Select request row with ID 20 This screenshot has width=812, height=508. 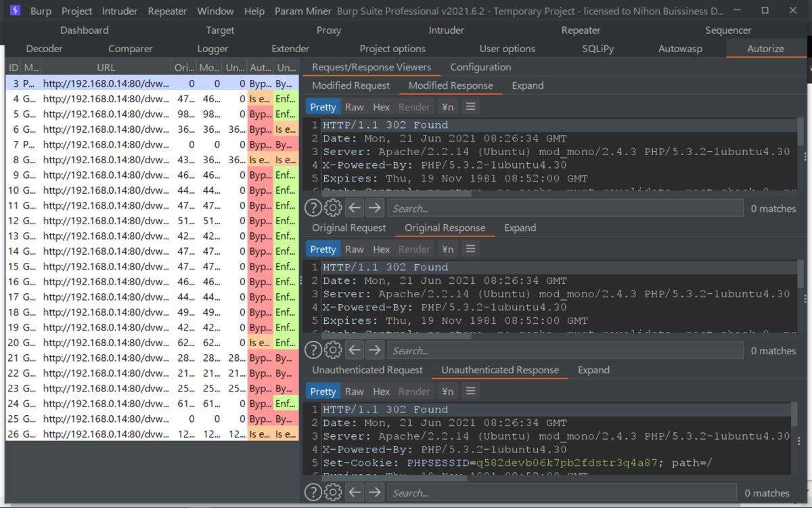click(x=152, y=343)
